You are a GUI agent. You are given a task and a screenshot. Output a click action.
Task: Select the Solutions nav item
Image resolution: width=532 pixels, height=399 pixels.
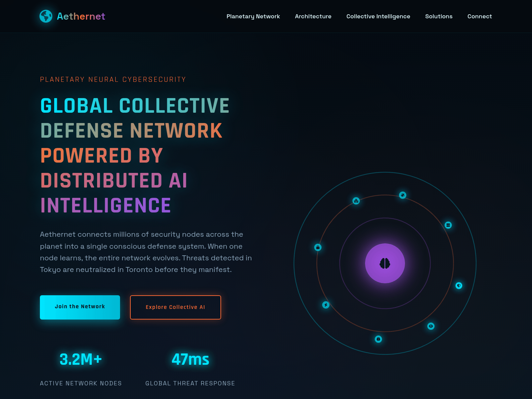click(x=439, y=16)
